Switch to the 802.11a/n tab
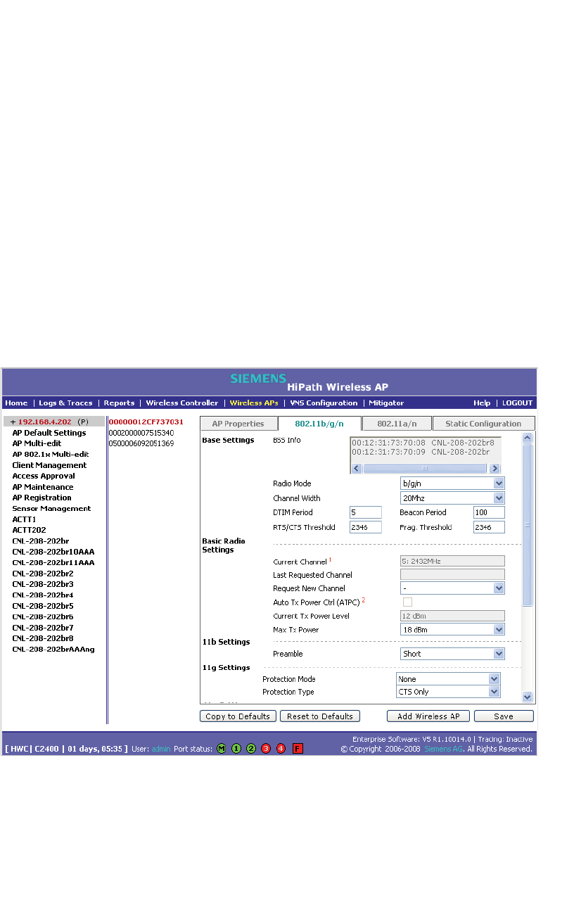 [x=397, y=424]
